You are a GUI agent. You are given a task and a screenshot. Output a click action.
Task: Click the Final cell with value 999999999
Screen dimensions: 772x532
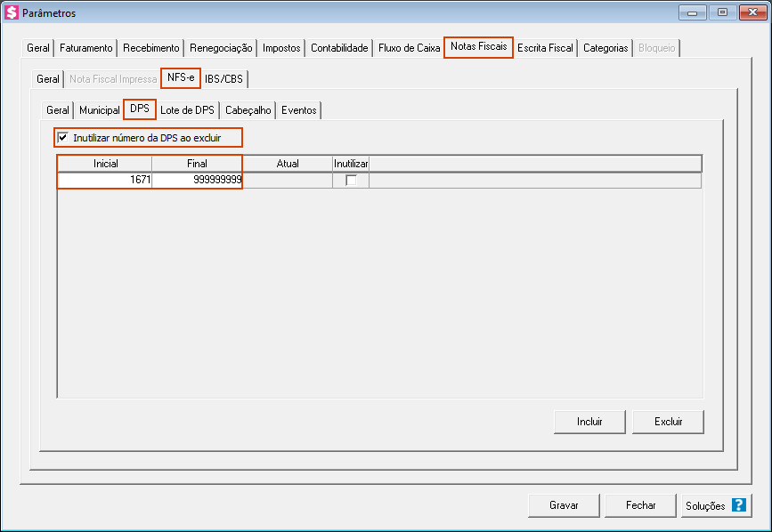pos(197,181)
